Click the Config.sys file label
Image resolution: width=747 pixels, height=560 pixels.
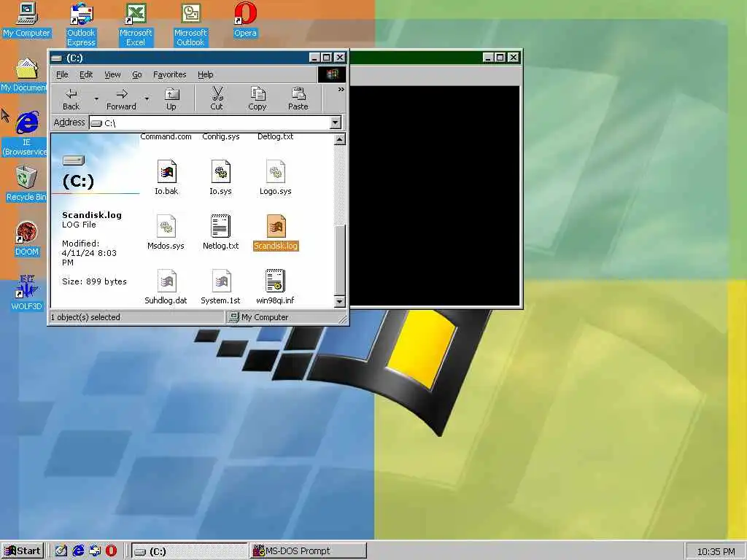pyautogui.click(x=220, y=136)
